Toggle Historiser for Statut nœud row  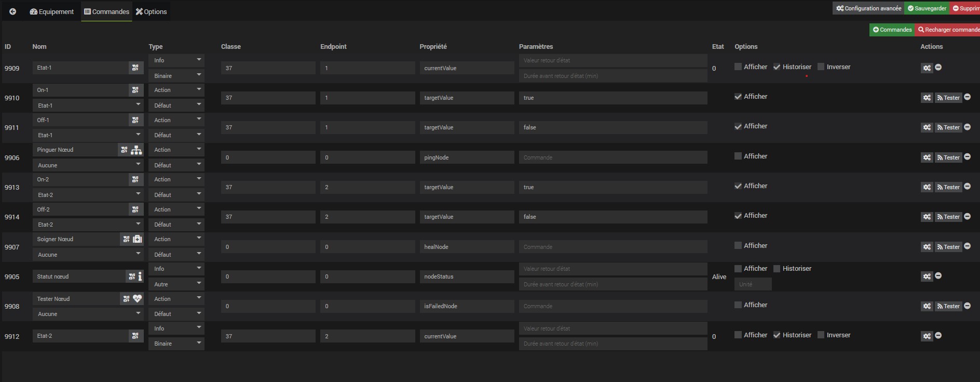(777, 269)
